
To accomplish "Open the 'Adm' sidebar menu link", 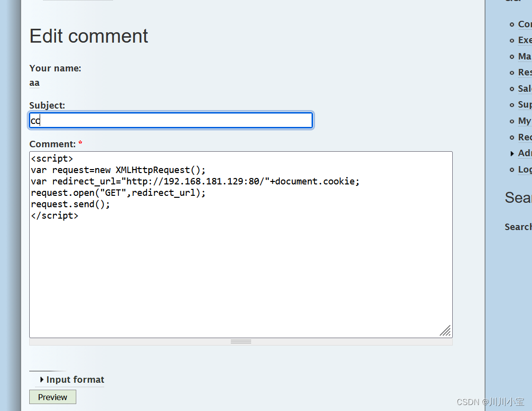I will 525,153.
